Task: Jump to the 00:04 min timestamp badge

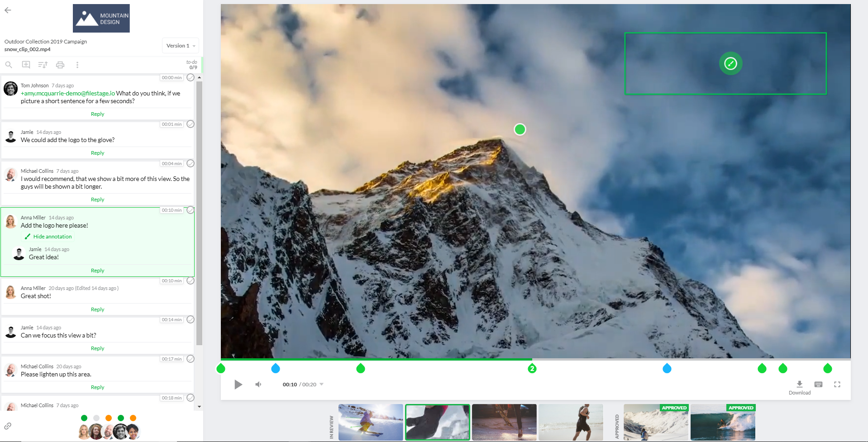Action: coord(172,164)
